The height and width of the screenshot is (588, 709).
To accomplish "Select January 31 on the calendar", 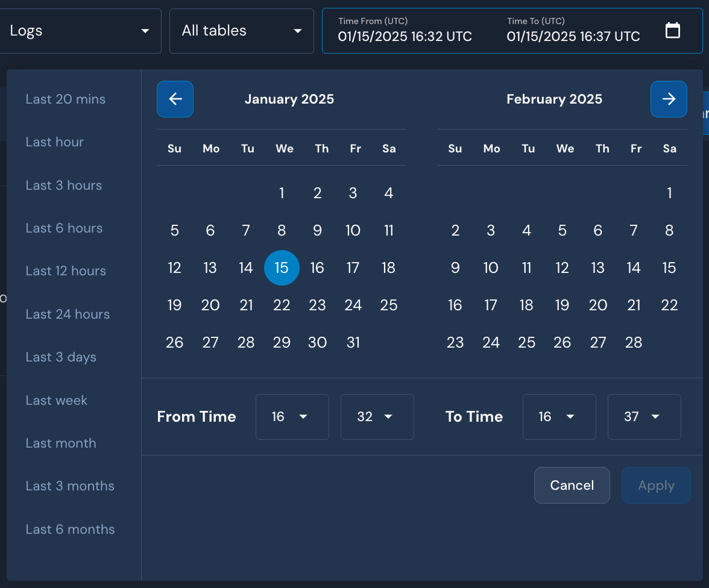I will [353, 342].
